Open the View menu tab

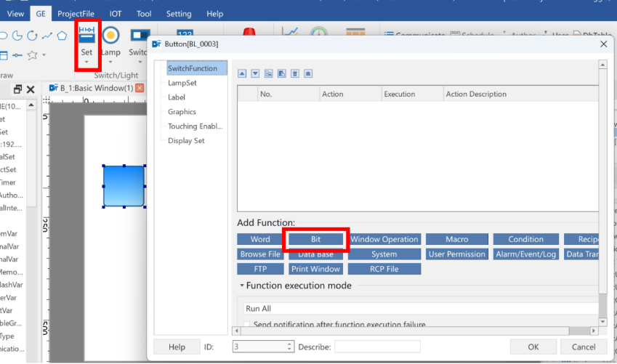click(x=15, y=14)
